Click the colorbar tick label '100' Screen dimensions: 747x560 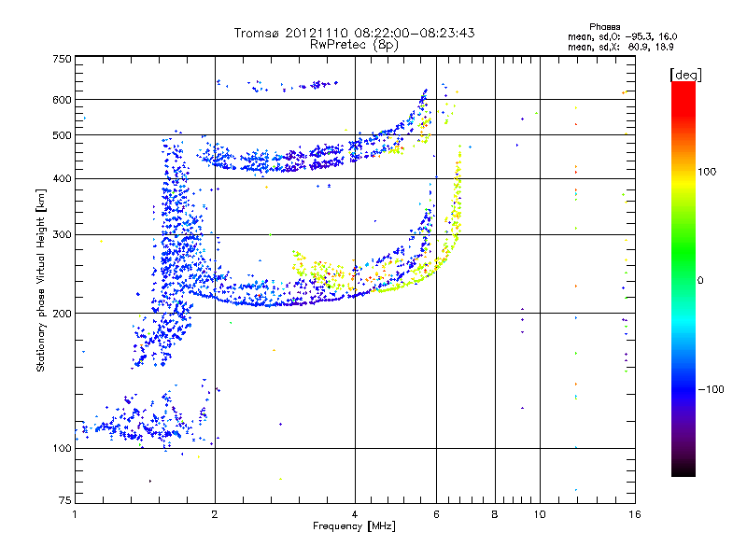pyautogui.click(x=707, y=172)
